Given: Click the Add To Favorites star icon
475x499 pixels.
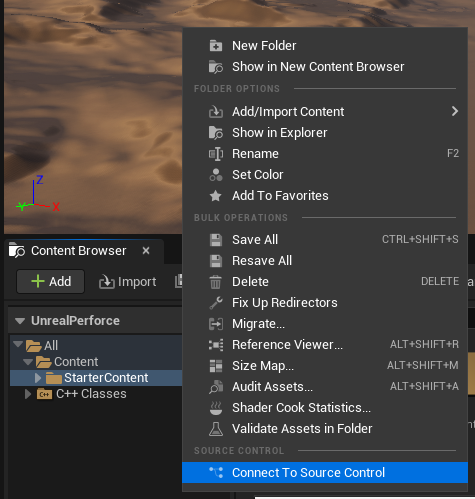Looking at the screenshot, I should (x=216, y=196).
